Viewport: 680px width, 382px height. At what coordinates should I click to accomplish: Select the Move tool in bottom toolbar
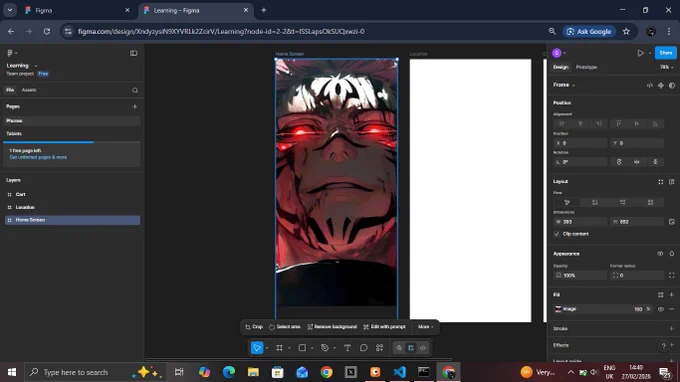[x=257, y=348]
